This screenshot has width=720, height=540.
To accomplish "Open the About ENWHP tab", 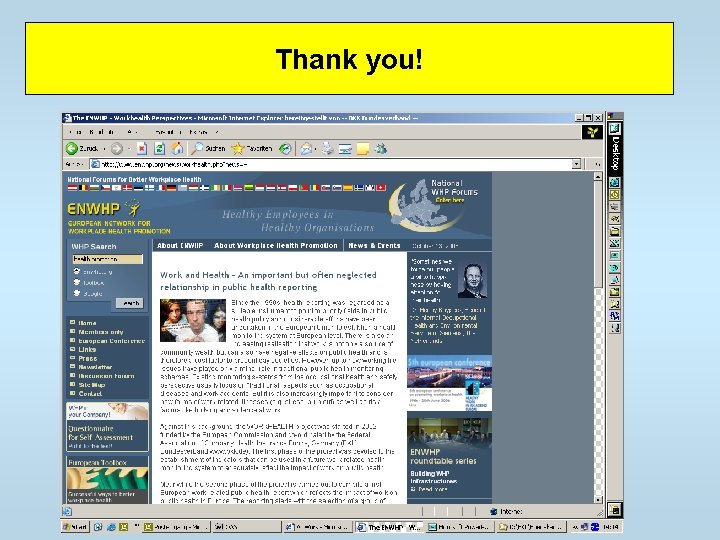I will [x=180, y=246].
